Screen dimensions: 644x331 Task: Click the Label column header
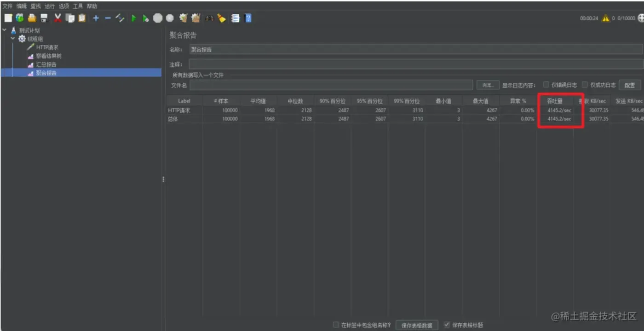[x=184, y=101]
